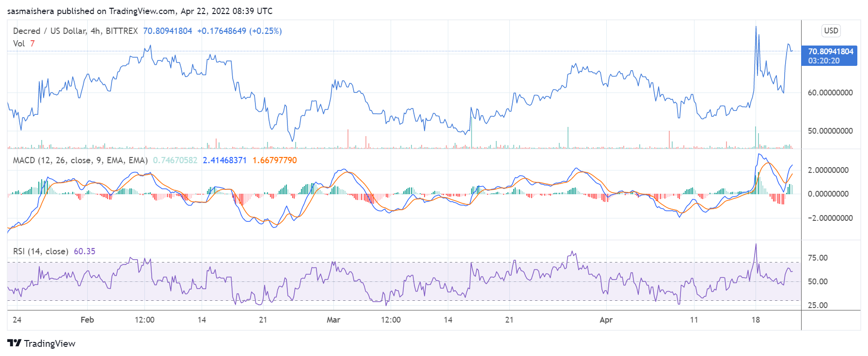Select the current price label 70.80941804
This screenshot has height=356, width=868.
(831, 51)
